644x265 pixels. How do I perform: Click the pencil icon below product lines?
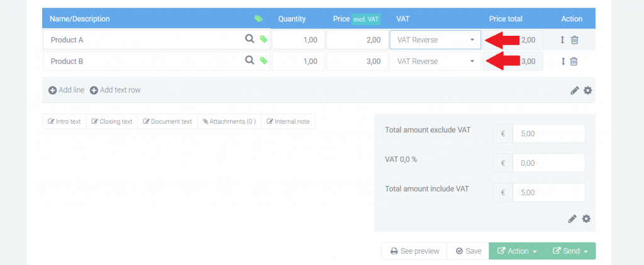(x=575, y=90)
